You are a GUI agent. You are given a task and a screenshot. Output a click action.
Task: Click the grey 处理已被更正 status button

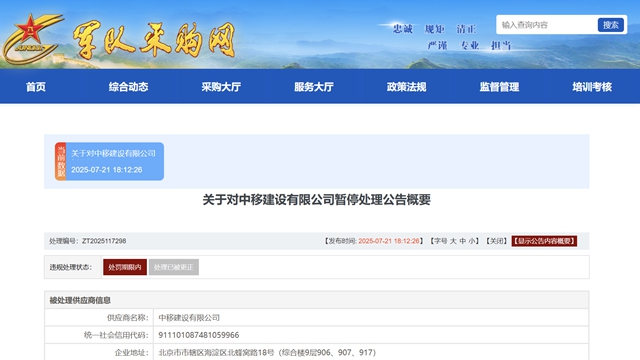click(174, 267)
